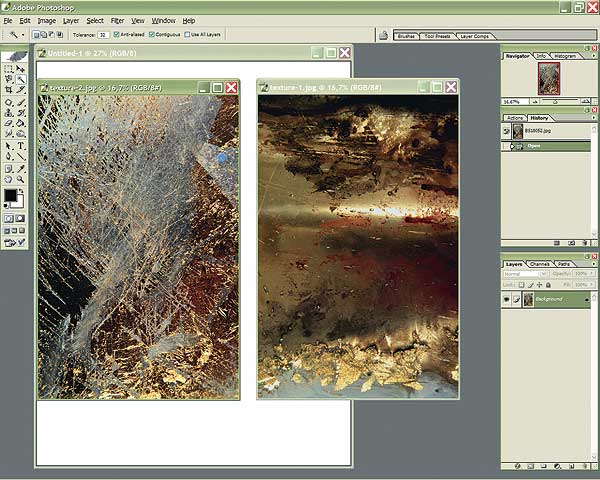Choose the Zoom tool in toolbox
Screen dimensions: 600x480
(x=21, y=178)
